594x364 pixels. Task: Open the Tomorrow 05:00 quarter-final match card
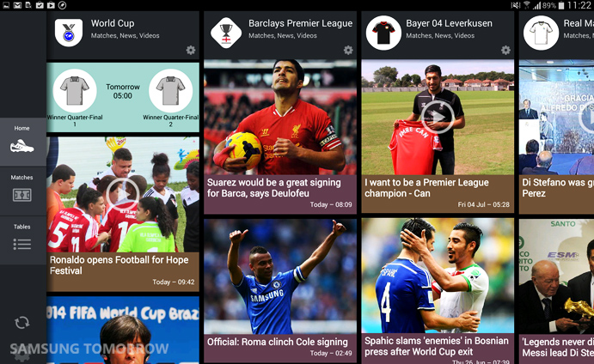(123, 97)
